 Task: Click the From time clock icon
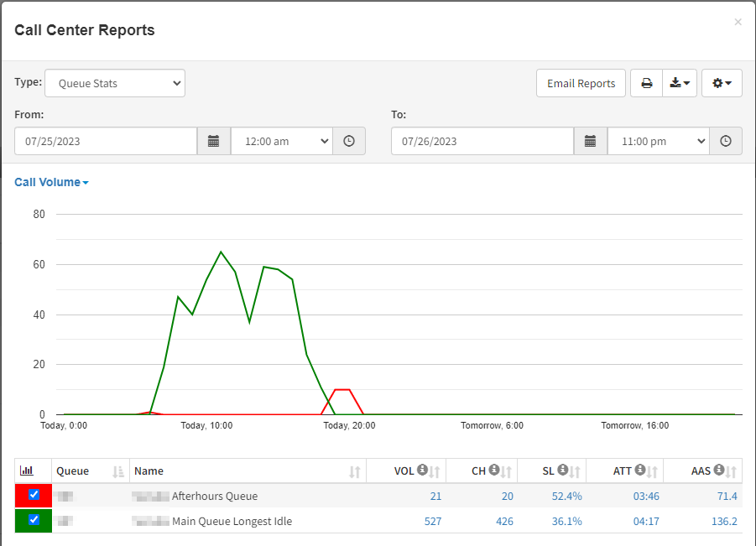pos(349,141)
